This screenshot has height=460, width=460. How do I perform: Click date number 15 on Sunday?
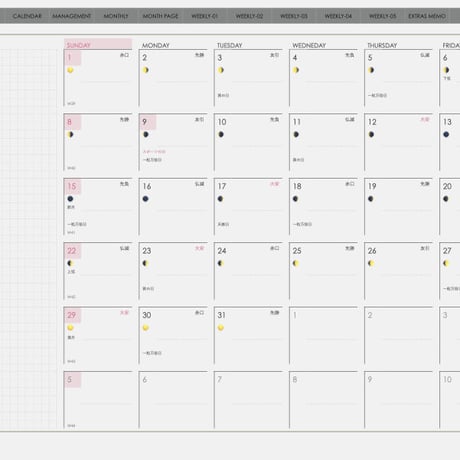point(72,186)
